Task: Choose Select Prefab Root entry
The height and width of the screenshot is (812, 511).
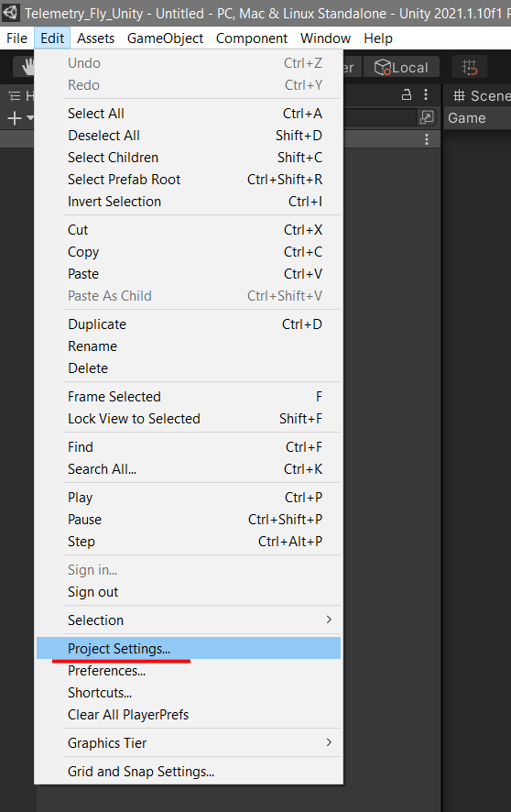Action: click(x=189, y=180)
